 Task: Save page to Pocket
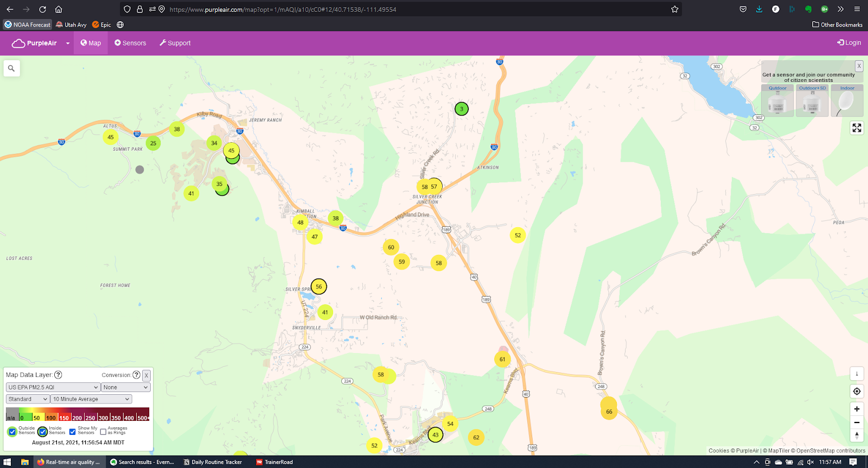point(743,9)
